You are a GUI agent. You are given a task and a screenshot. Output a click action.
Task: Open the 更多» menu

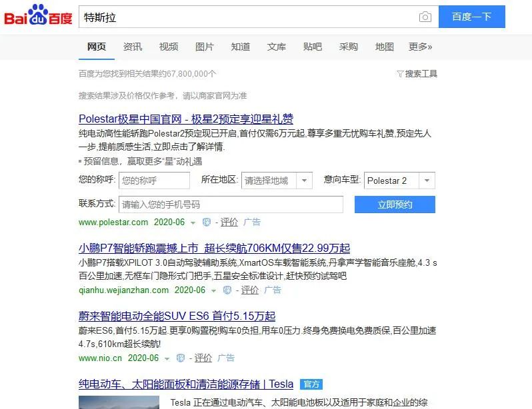pos(421,47)
